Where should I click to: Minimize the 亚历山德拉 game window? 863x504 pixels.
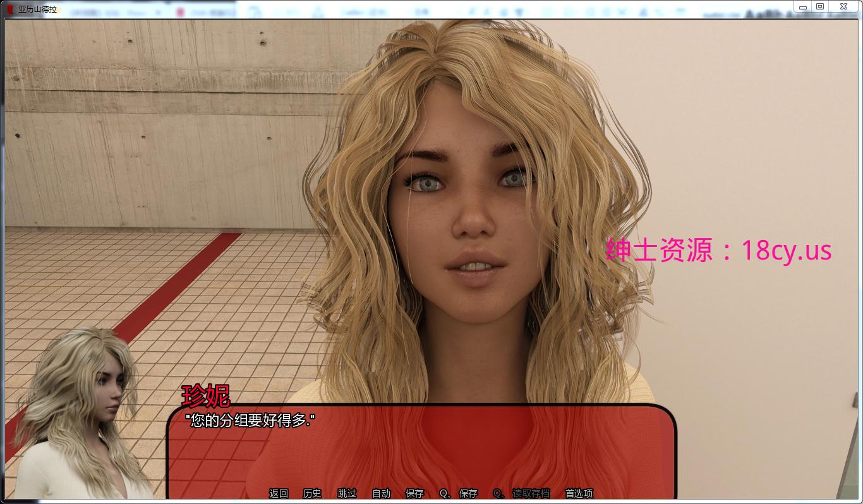[x=802, y=7]
